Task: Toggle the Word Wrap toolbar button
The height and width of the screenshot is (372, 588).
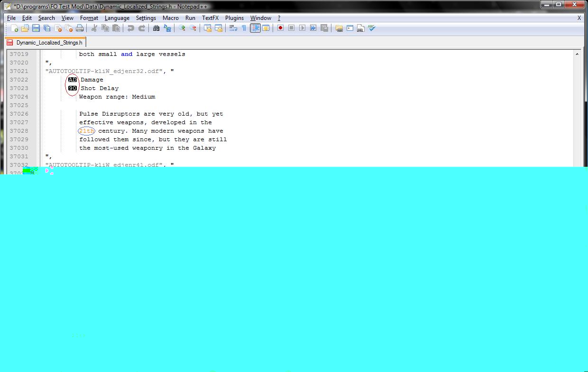Action: coord(233,28)
